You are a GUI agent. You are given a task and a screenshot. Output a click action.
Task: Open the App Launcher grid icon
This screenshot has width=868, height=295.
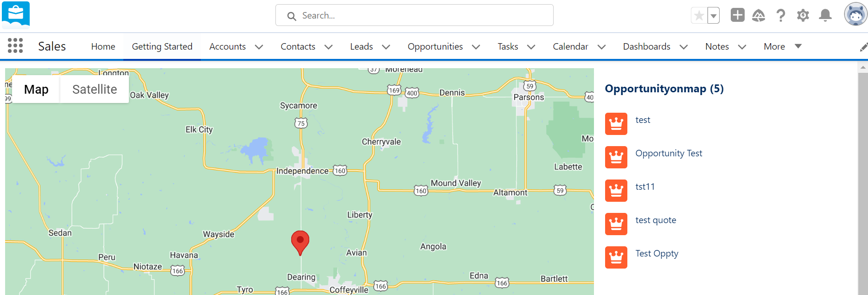[x=15, y=45]
